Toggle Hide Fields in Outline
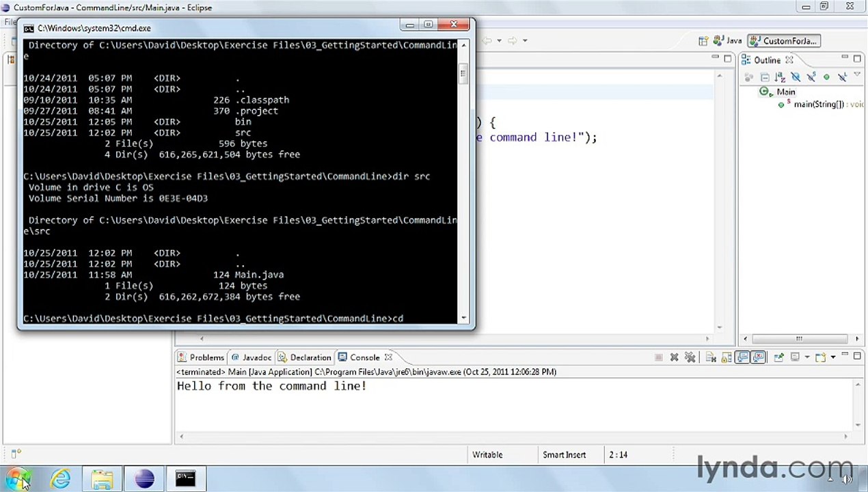The width and height of the screenshot is (868, 492). tap(795, 77)
